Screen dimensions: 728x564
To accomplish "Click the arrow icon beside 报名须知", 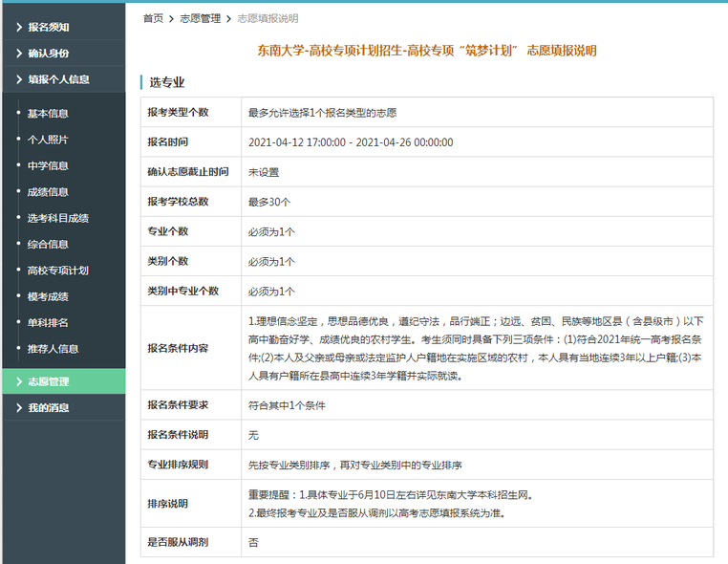I will click(x=18, y=27).
